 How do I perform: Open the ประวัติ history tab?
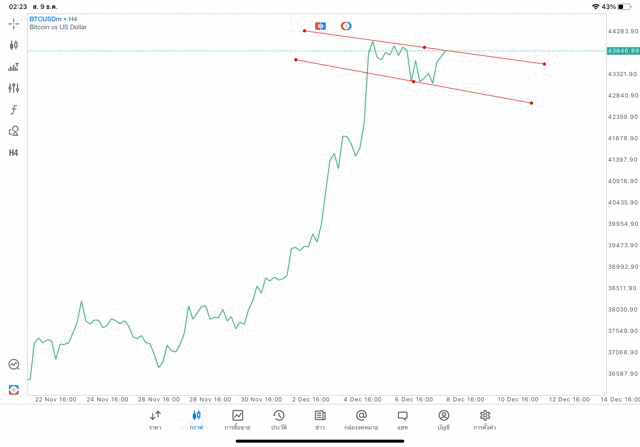(x=279, y=419)
